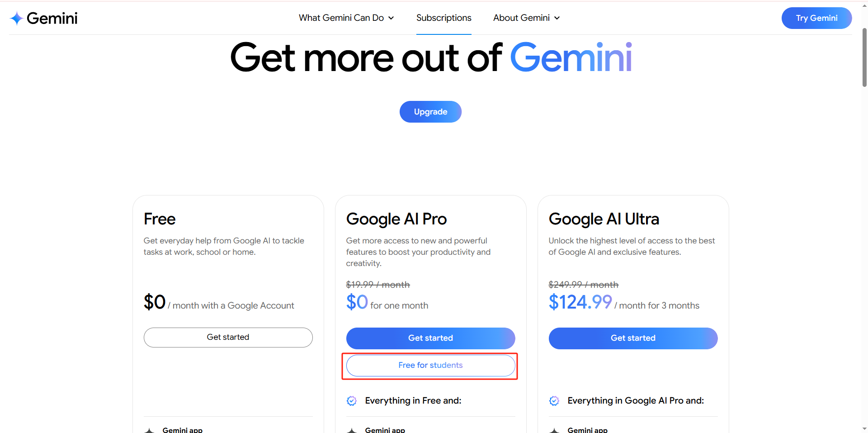Image resolution: width=868 pixels, height=433 pixels.
Task: Get started with Google AI Ultra
Action: coord(633,338)
